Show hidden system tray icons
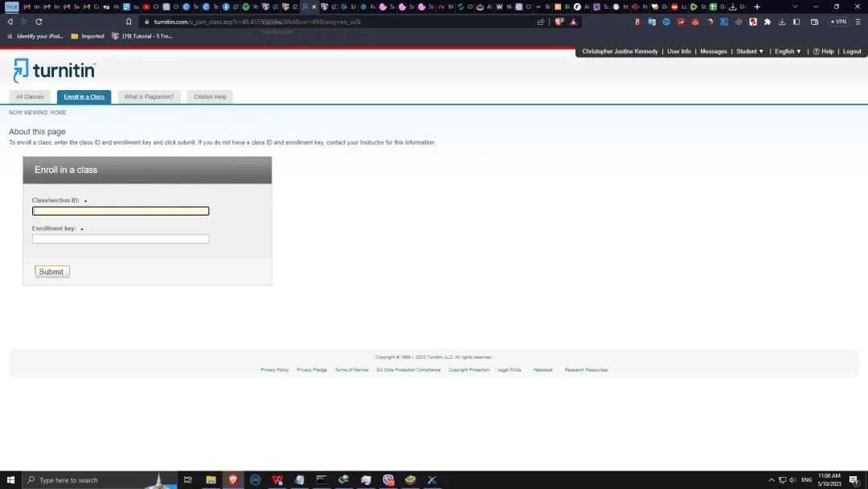Screen dimensions: 868x489 [771, 480]
